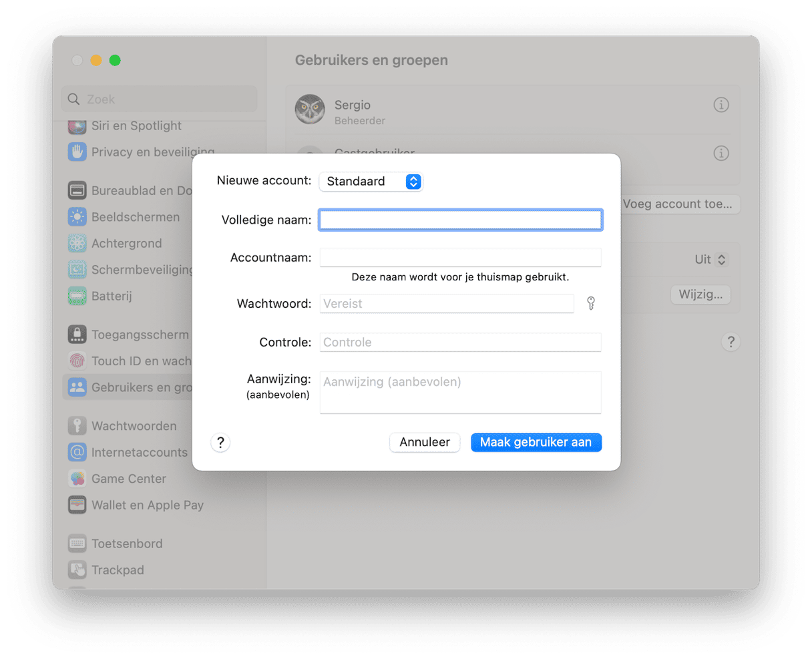Viewport: 812px width, 659px height.
Task: Click Sergio's owl profile picture
Action: (x=310, y=109)
